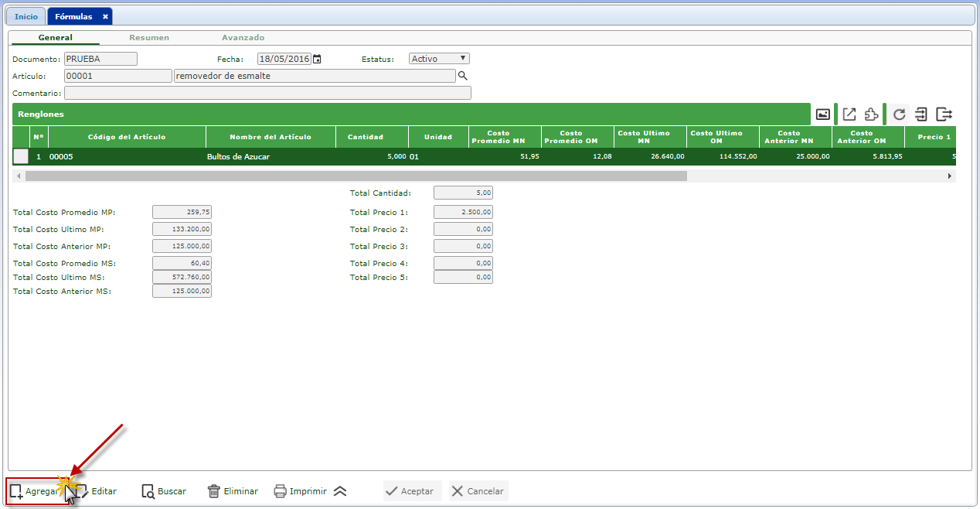This screenshot has height=509, width=980.
Task: Click the magnifier beside the Artículo name
Action: tap(463, 76)
